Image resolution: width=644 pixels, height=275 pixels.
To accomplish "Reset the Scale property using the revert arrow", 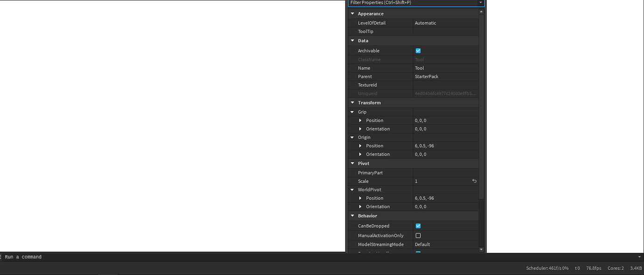I will pyautogui.click(x=474, y=181).
